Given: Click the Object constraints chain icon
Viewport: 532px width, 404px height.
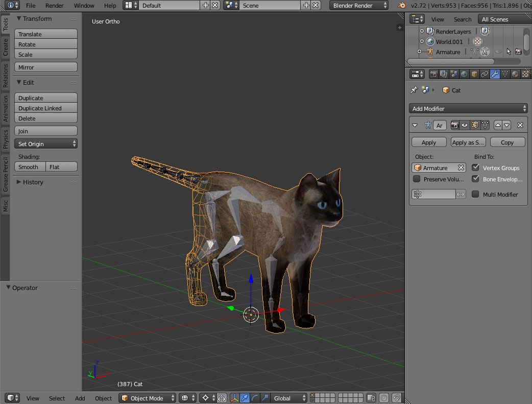Looking at the screenshot, I should 485,74.
